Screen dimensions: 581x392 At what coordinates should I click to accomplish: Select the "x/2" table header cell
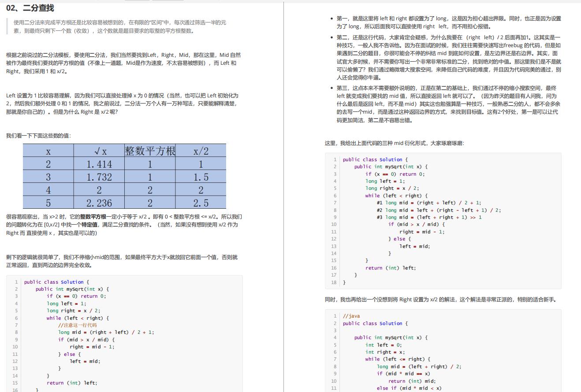pyautogui.click(x=201, y=151)
